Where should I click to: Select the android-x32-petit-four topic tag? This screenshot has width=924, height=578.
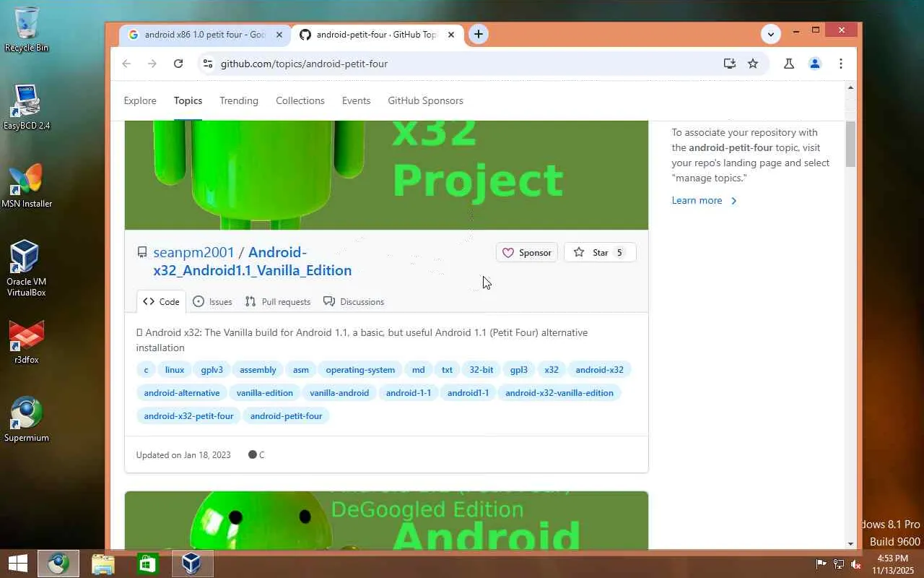click(188, 416)
